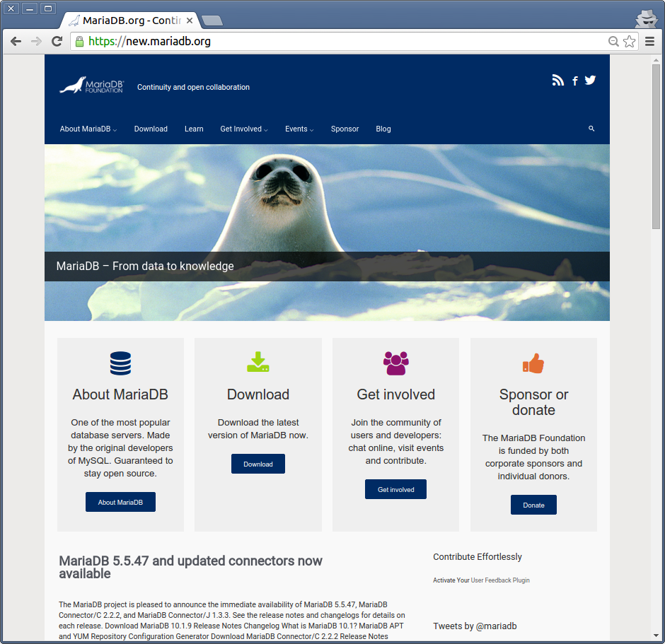The image size is (665, 644).
Task: Click the MariaDB Foundation seal logo
Action: [x=91, y=85]
